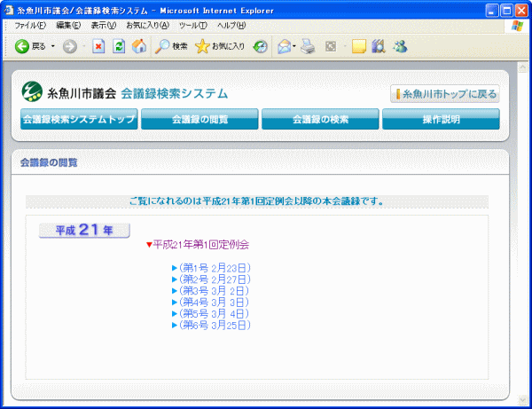The width and height of the screenshot is (532, 409).
Task: Open the ヘルプ(H) menu
Action: (x=231, y=26)
